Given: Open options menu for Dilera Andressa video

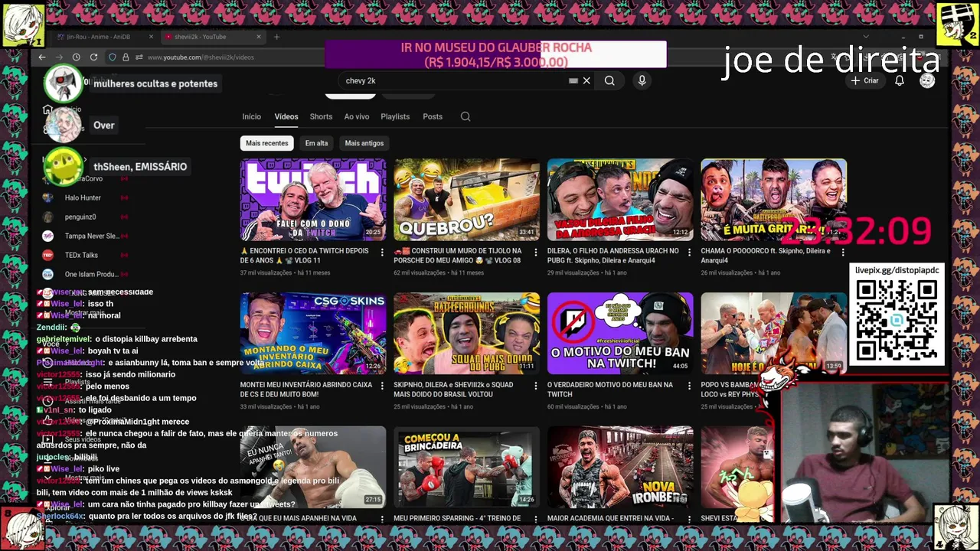Looking at the screenshot, I should click(689, 252).
